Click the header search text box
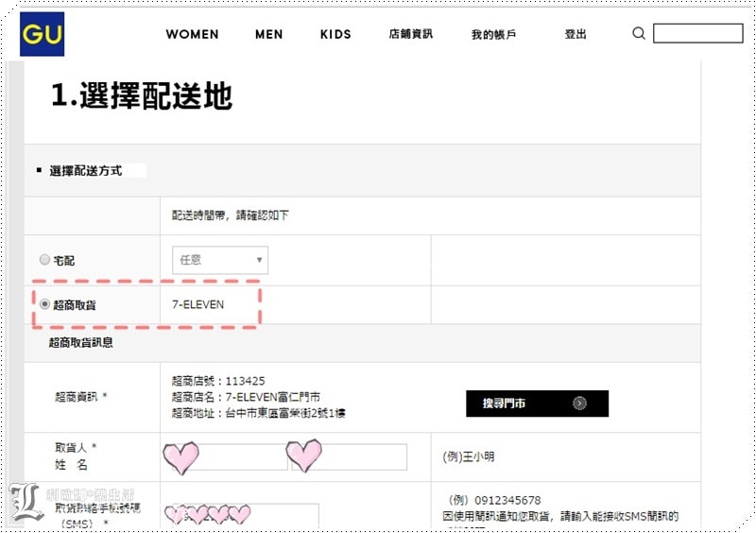Viewport: 756px width, 533px height. [697, 34]
